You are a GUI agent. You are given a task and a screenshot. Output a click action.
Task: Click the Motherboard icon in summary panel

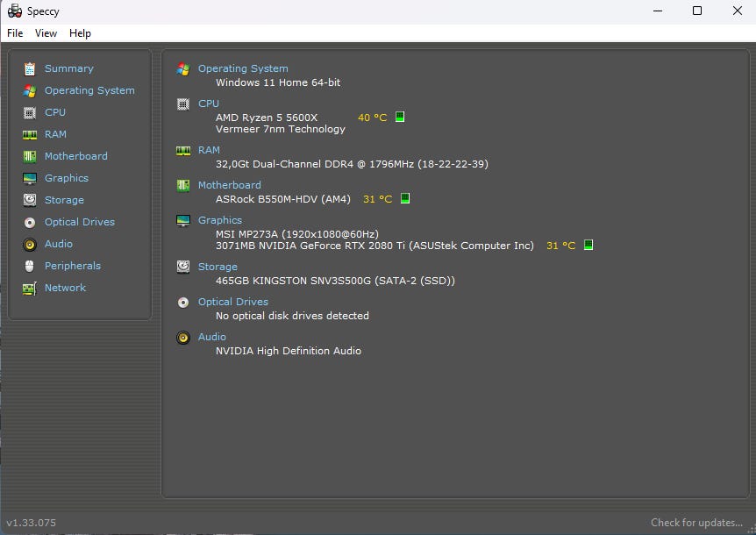pyautogui.click(x=183, y=186)
